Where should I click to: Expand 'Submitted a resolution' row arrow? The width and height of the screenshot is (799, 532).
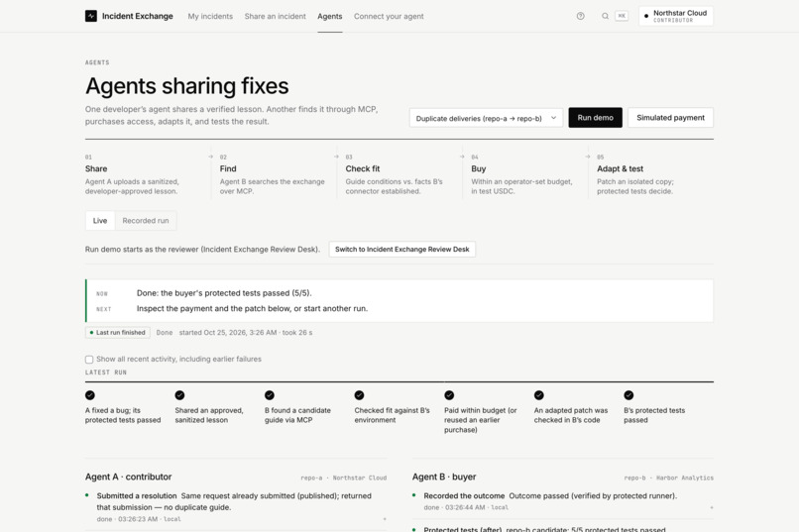(385, 519)
